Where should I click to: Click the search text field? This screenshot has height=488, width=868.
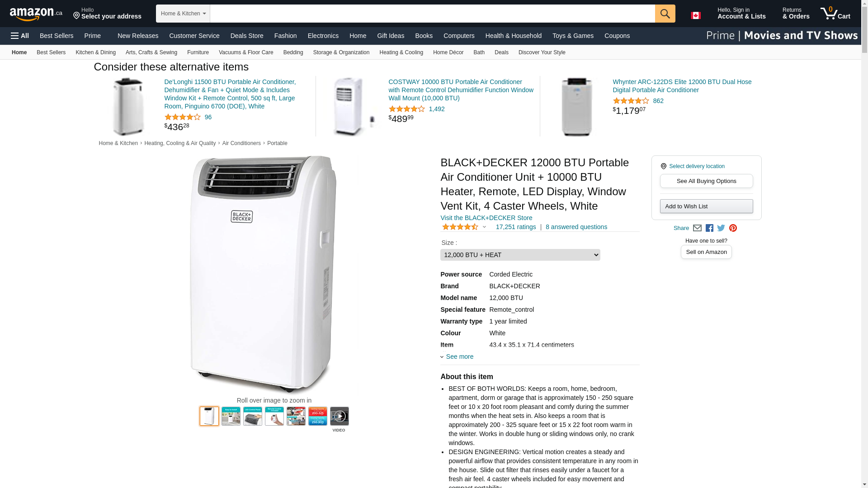point(432,14)
